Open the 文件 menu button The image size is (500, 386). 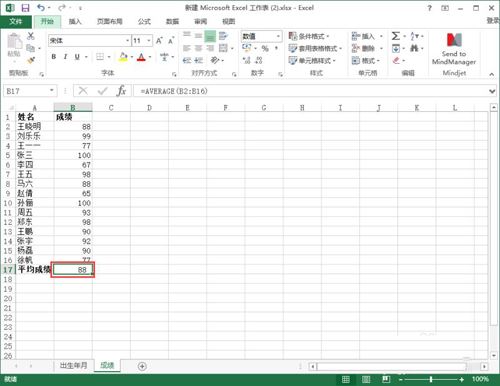tap(16, 22)
